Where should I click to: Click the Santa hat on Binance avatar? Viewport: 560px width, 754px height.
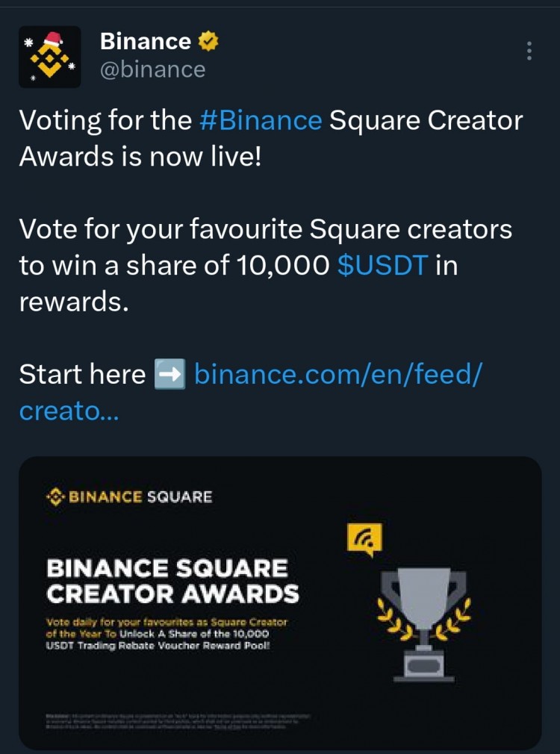[52, 39]
